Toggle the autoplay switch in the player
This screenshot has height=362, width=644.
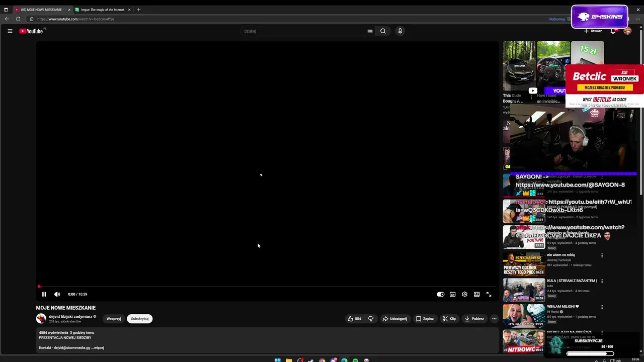coord(440,295)
